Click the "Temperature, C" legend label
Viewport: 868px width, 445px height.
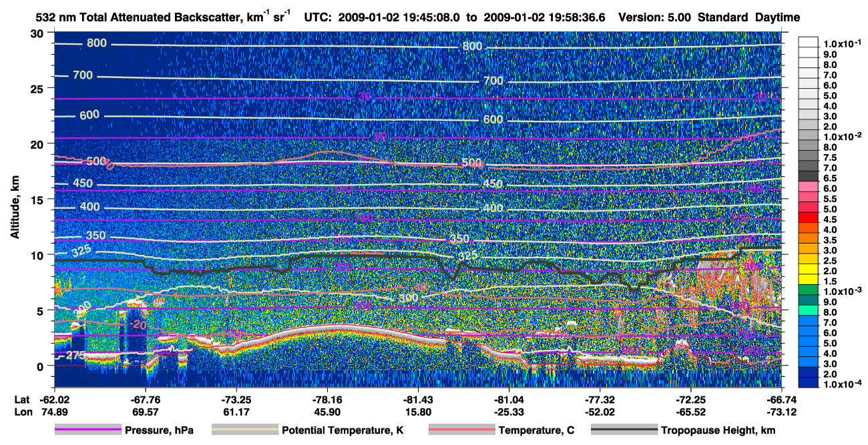(536, 431)
